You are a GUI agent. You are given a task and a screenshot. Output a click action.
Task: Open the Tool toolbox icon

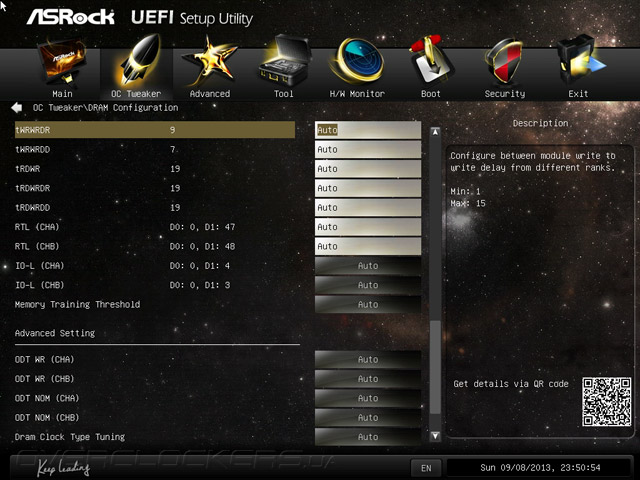click(284, 61)
